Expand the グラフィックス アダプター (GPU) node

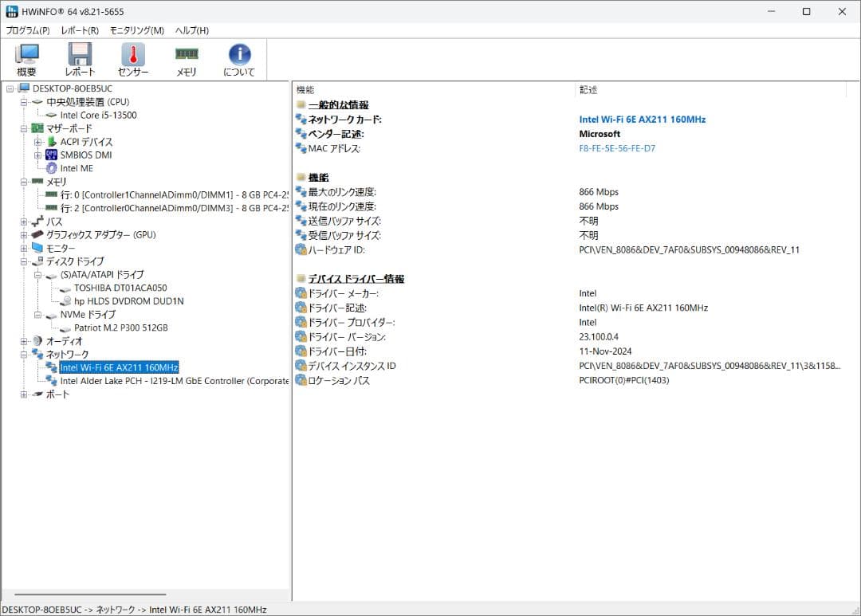coord(24,235)
